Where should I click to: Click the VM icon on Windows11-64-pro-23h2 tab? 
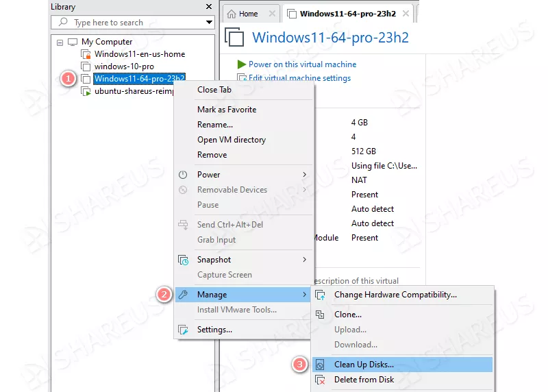[x=292, y=14]
